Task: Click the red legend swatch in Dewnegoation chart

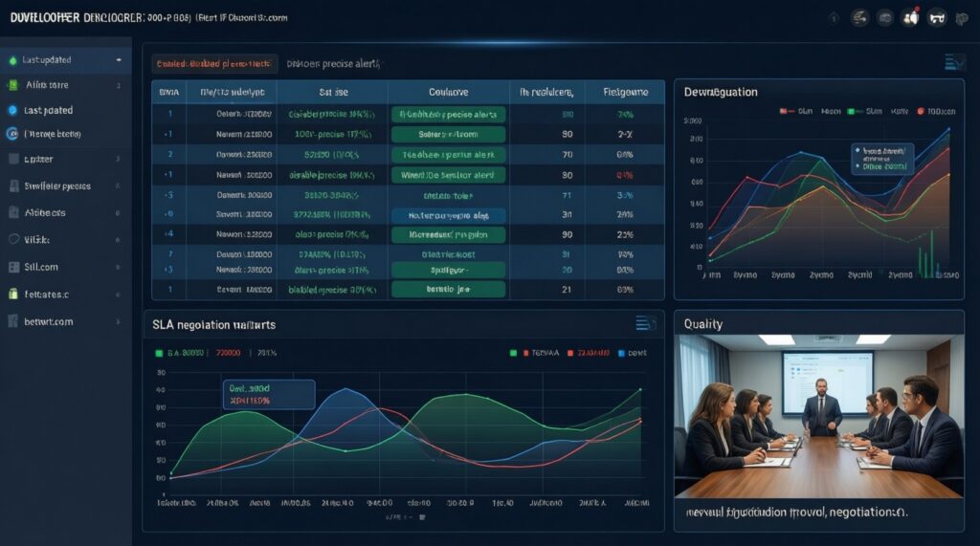Action: [x=783, y=112]
